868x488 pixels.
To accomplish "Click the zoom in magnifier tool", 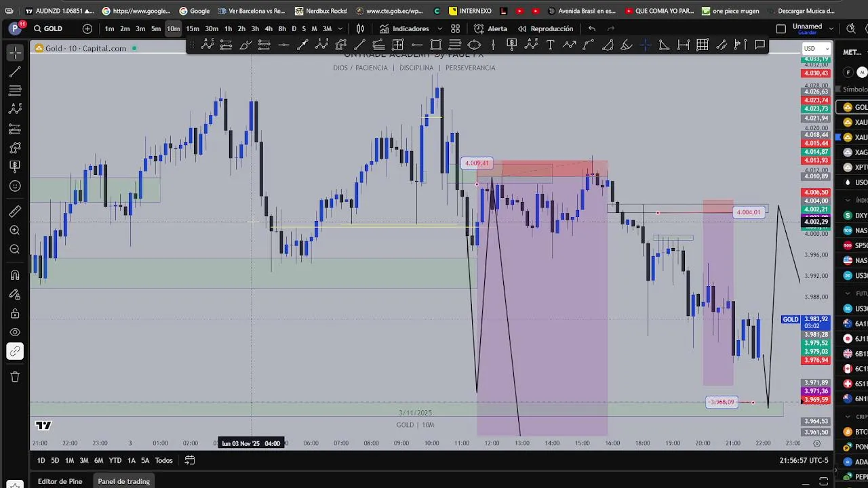I will (x=15, y=230).
